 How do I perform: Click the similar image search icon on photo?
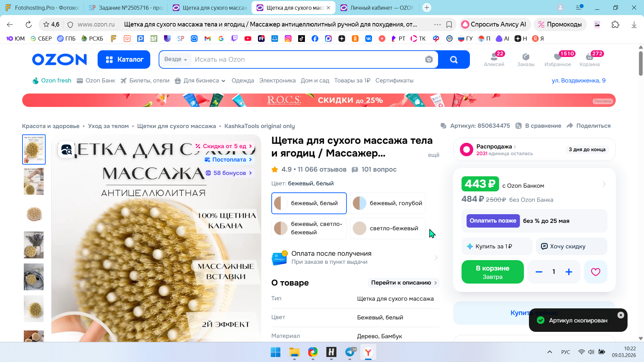(66, 150)
